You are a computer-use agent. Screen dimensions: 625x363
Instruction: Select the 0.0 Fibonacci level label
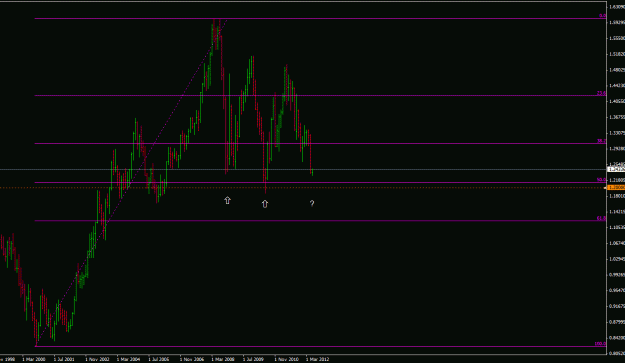point(602,16)
